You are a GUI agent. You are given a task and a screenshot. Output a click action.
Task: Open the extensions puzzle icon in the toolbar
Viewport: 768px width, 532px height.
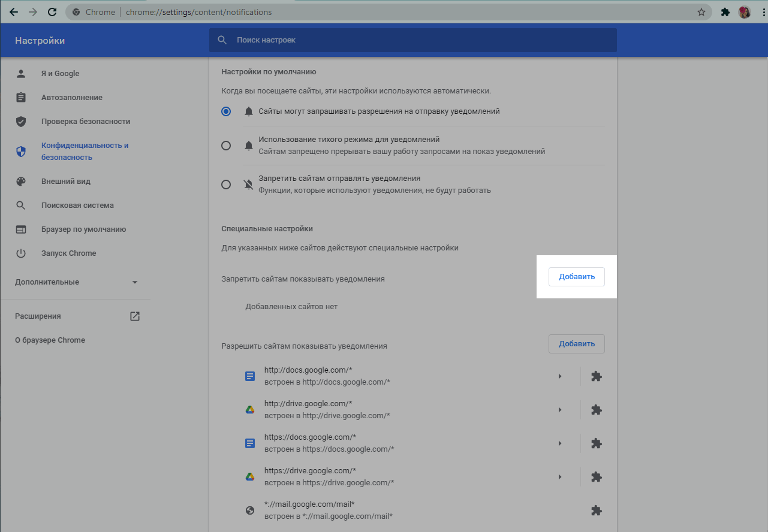point(725,12)
